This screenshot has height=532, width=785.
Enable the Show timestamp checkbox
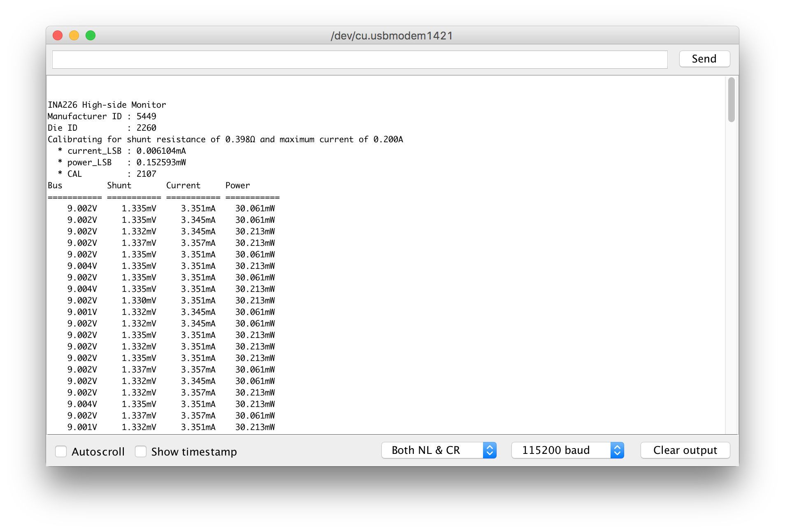(x=141, y=451)
